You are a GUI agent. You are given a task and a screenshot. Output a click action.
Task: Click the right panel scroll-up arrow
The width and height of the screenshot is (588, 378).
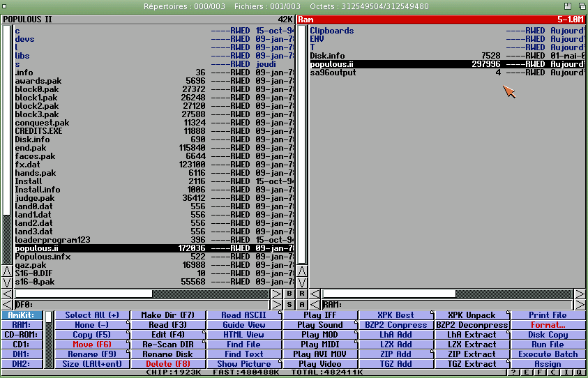click(302, 271)
